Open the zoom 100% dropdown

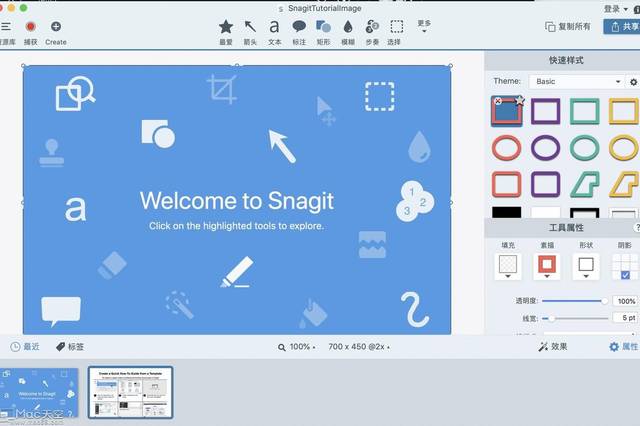coord(297,347)
